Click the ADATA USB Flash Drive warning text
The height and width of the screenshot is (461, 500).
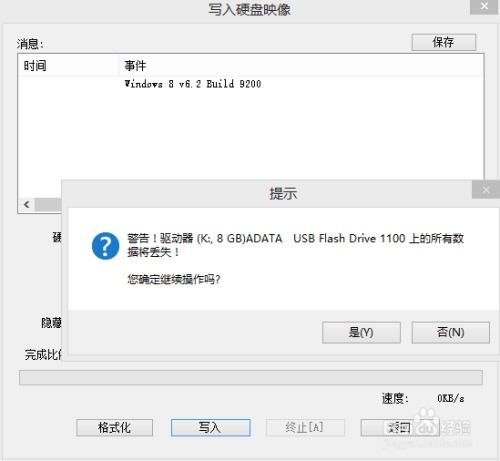[295, 245]
